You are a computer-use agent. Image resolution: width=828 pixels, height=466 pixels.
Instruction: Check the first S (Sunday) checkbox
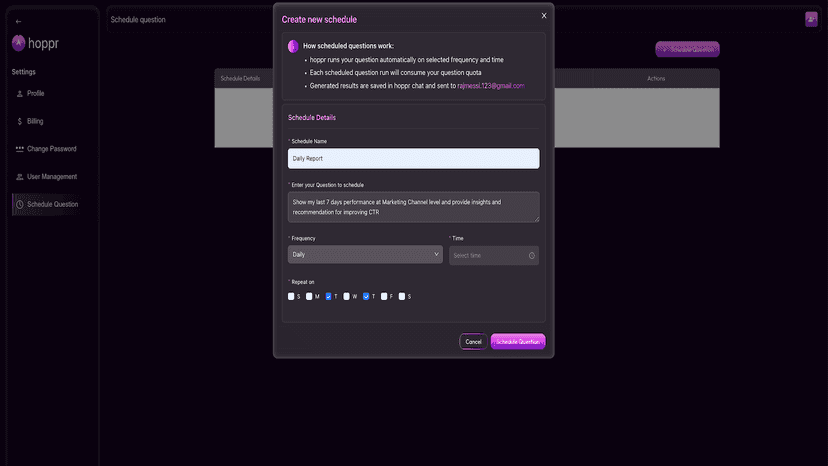(x=291, y=296)
